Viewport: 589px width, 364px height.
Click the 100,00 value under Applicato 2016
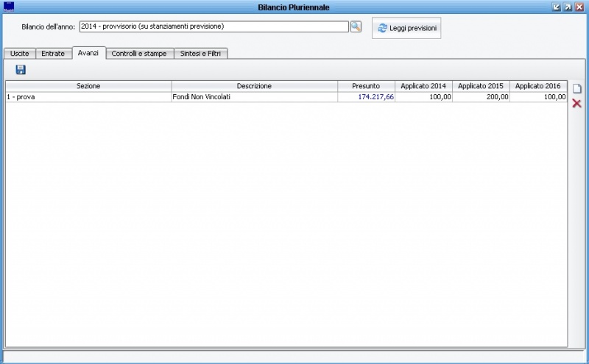[x=538, y=97]
